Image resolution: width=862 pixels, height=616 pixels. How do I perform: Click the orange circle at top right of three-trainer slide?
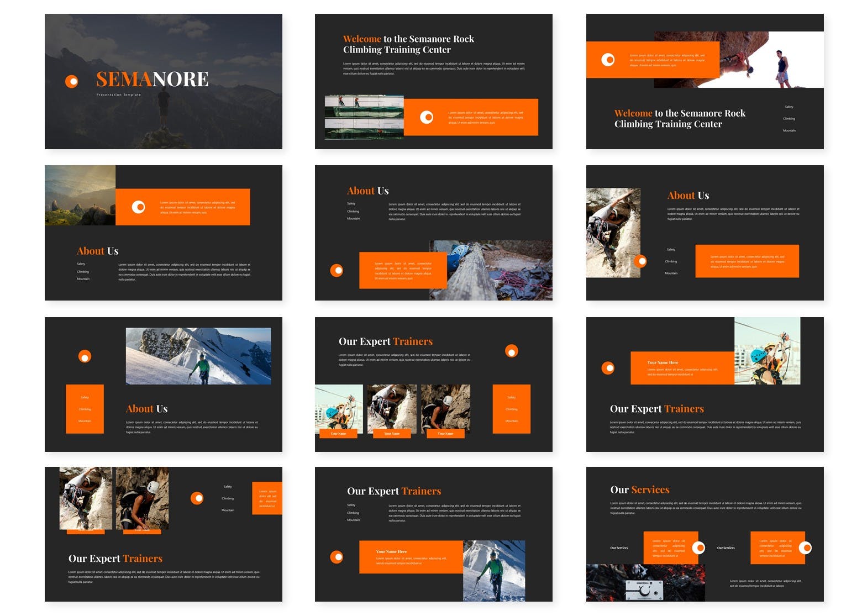(x=512, y=351)
